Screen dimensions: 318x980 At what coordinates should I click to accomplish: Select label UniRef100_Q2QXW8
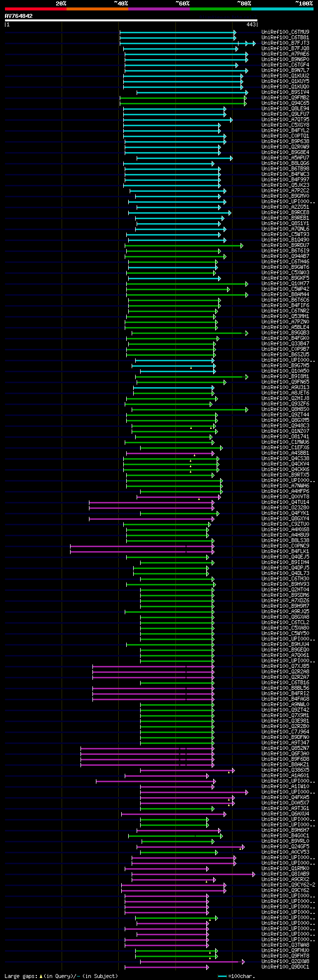point(285,961)
